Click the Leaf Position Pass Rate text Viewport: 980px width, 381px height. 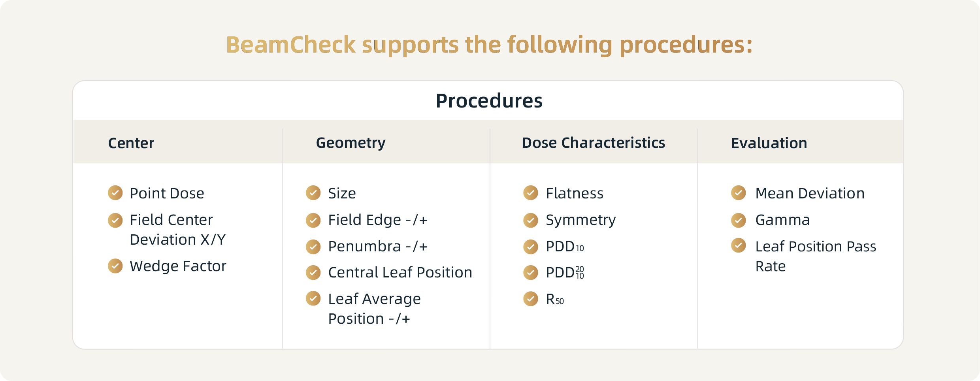pyautogui.click(x=816, y=256)
